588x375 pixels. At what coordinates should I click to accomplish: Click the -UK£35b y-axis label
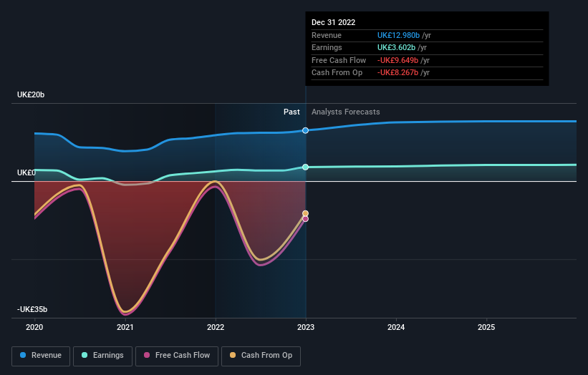coord(32,309)
